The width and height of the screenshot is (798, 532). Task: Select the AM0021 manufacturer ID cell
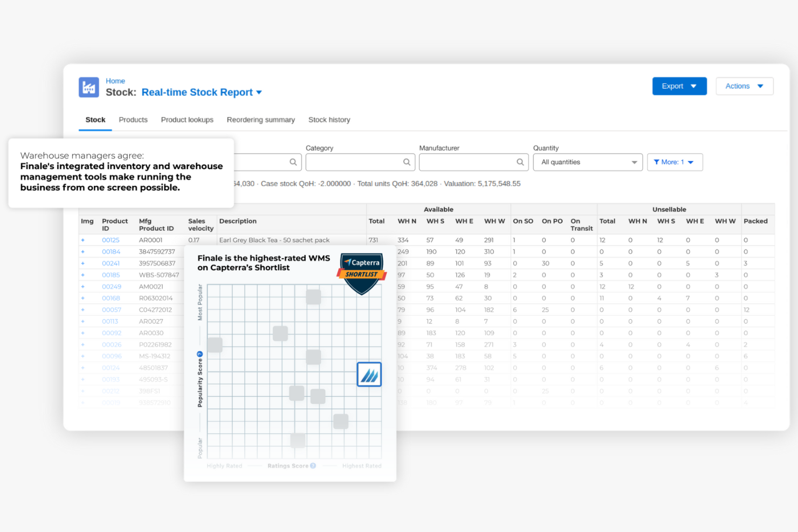point(151,287)
